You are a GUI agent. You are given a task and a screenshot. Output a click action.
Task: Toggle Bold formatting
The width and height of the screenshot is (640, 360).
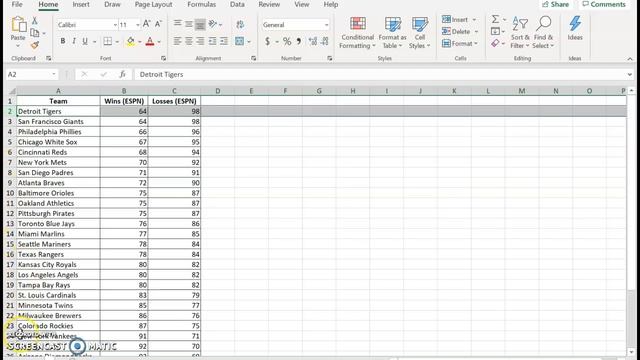(x=63, y=41)
